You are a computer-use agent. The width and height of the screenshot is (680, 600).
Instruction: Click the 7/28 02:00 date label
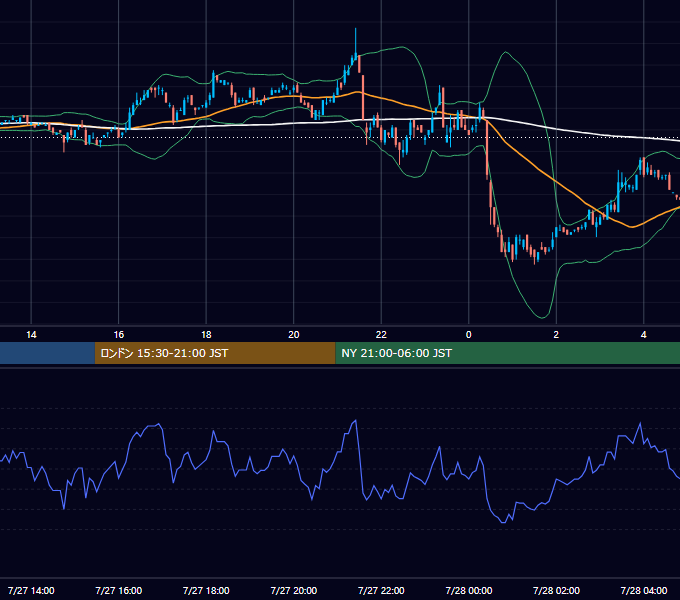click(x=556, y=590)
